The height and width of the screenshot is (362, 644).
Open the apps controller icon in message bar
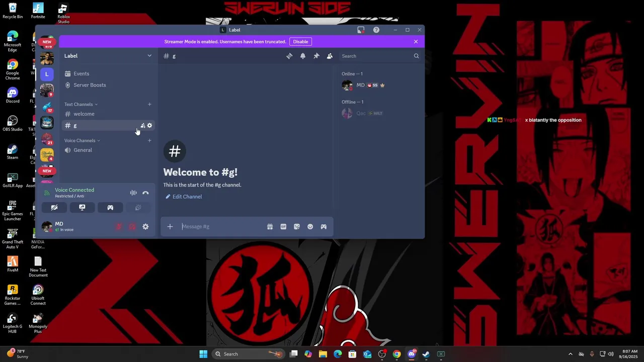(x=324, y=227)
